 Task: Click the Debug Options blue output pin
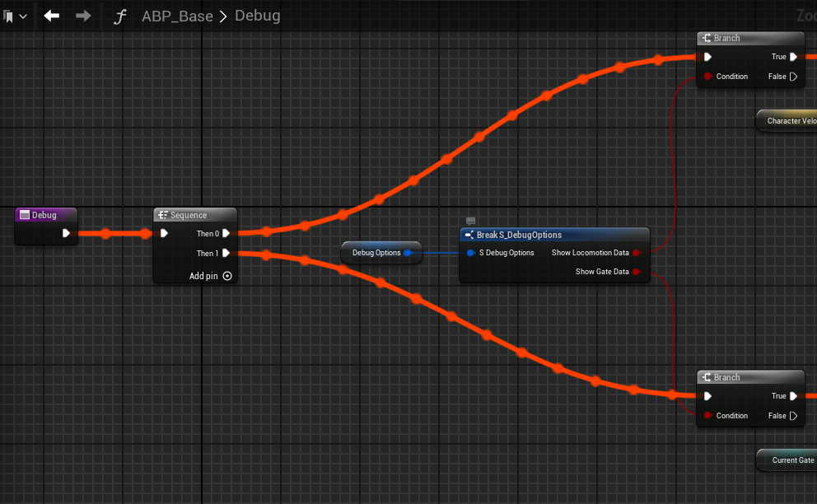(x=408, y=253)
